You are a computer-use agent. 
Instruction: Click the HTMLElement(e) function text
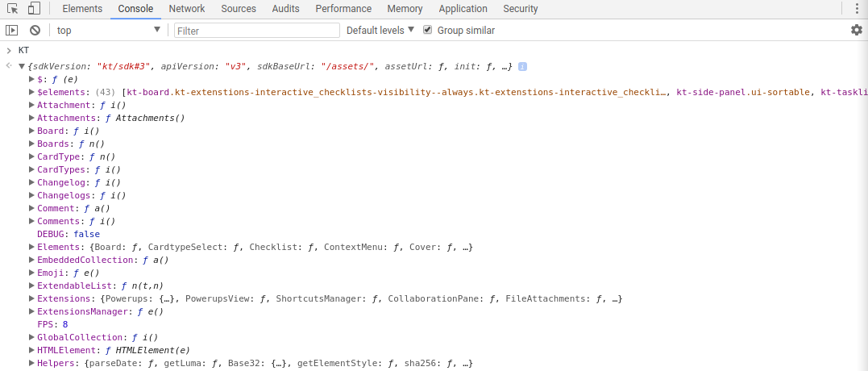click(153, 351)
